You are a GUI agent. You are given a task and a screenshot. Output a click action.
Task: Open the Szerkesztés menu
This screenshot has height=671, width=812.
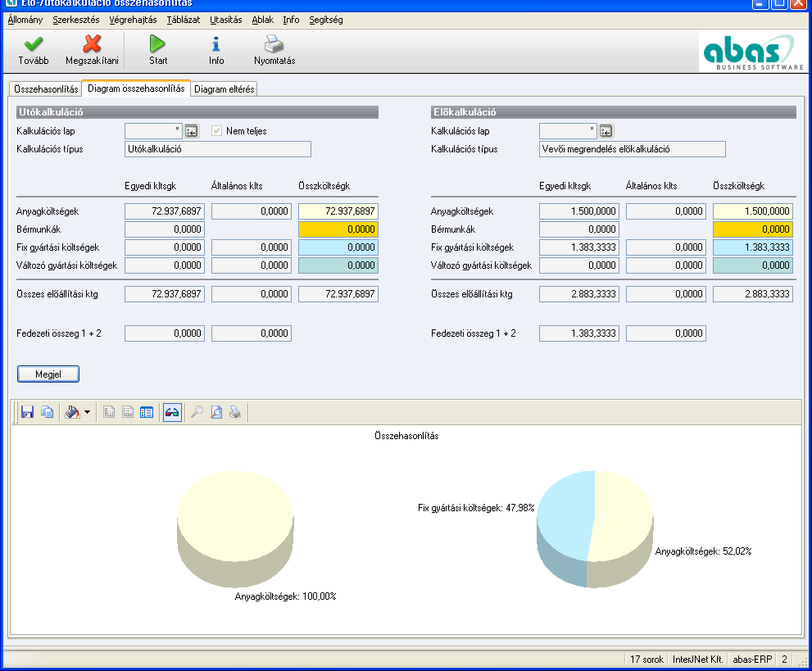pos(76,20)
